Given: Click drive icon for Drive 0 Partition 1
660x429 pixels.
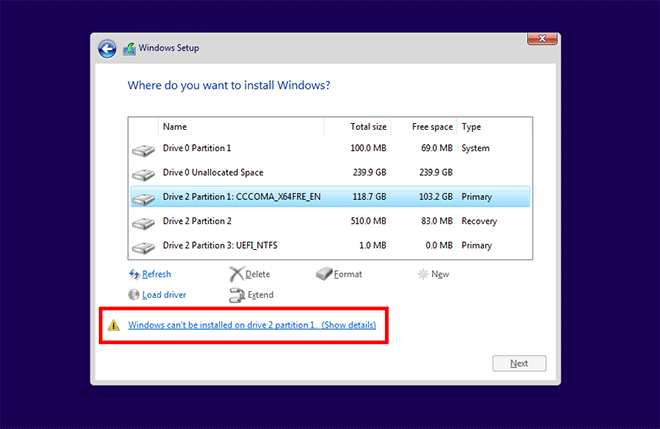Looking at the screenshot, I should click(x=144, y=150).
